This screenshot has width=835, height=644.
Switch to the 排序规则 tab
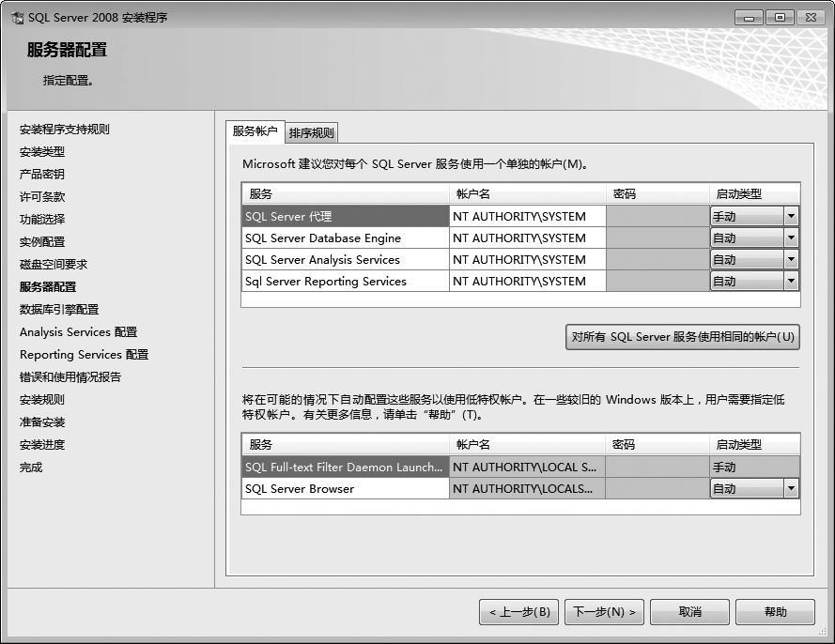pyautogui.click(x=312, y=133)
